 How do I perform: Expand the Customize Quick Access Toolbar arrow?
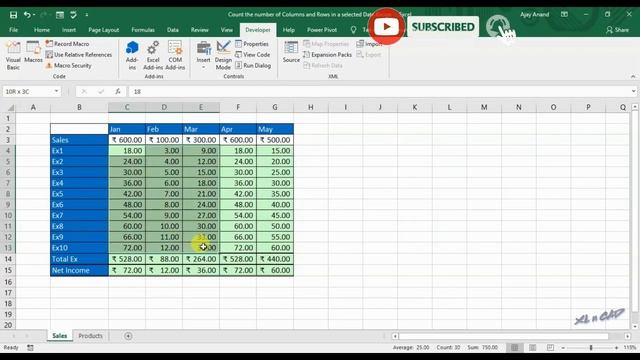[x=87, y=15]
